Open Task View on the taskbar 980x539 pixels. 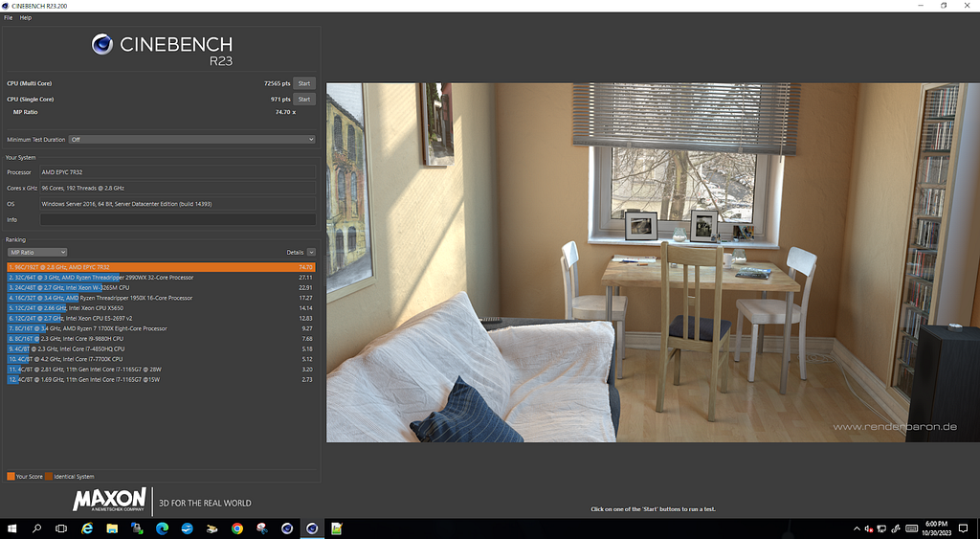[61, 529]
